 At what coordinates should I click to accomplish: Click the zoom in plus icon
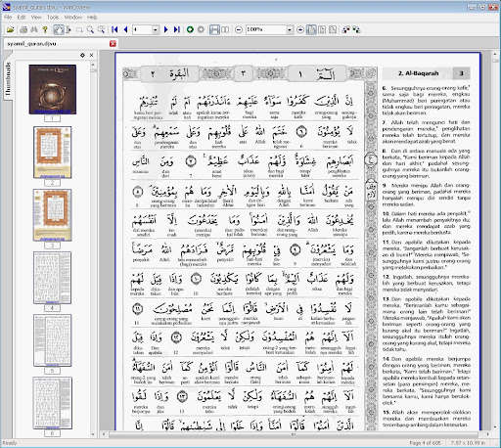300,29
